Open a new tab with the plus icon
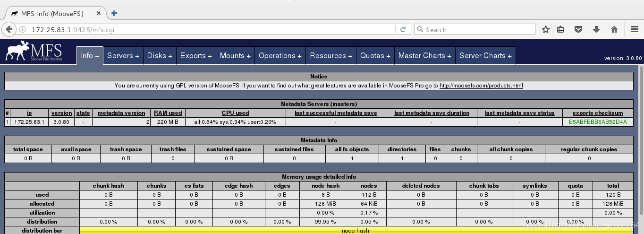This screenshot has width=644, height=234. tap(114, 13)
